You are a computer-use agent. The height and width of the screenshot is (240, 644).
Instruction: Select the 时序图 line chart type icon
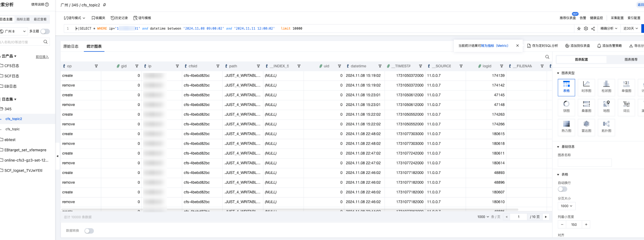(586, 87)
